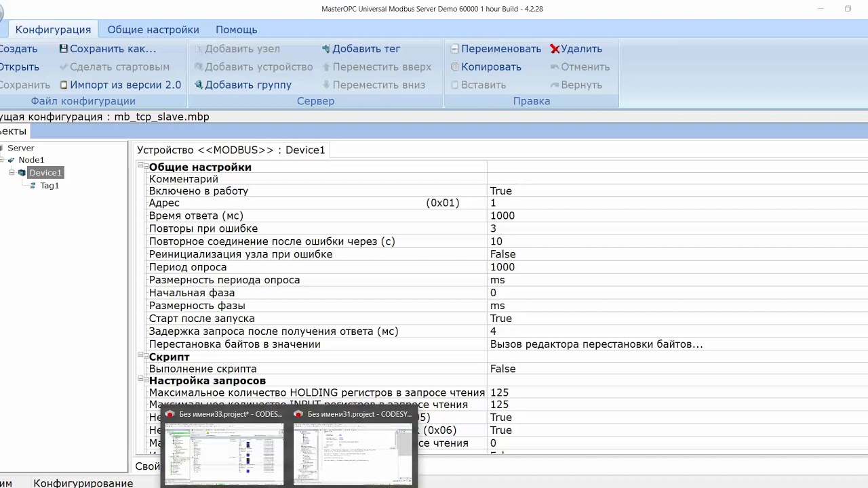Image resolution: width=868 pixels, height=488 pixels.
Task: Click the Add tag icon
Action: [x=326, y=49]
